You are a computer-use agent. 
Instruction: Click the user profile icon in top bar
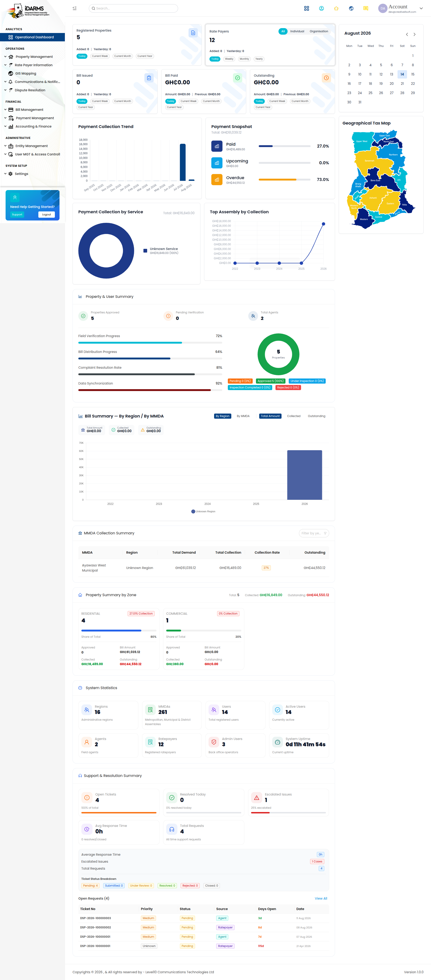click(x=321, y=8)
